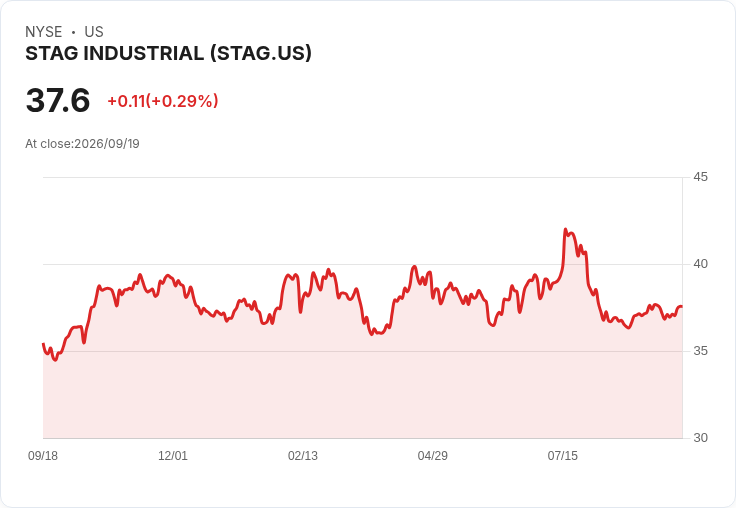This screenshot has height=508, width=736.
Task: Click the lowest dip of the price line
Action: 55,360
